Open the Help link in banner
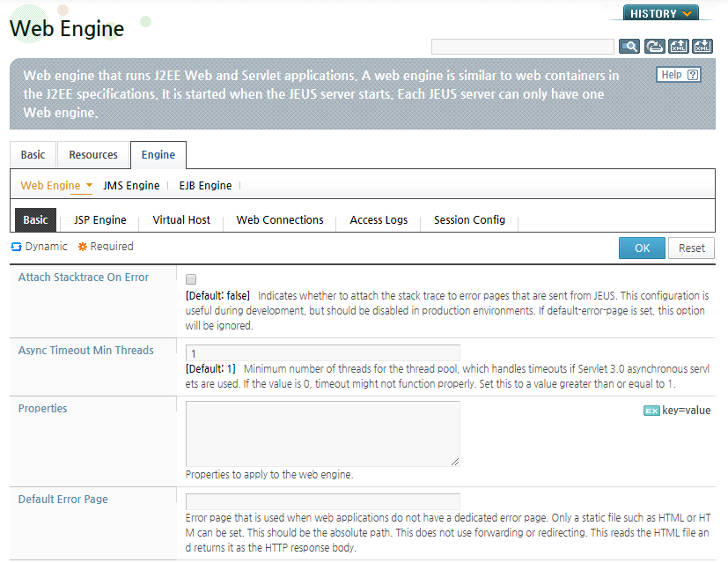 (x=679, y=74)
